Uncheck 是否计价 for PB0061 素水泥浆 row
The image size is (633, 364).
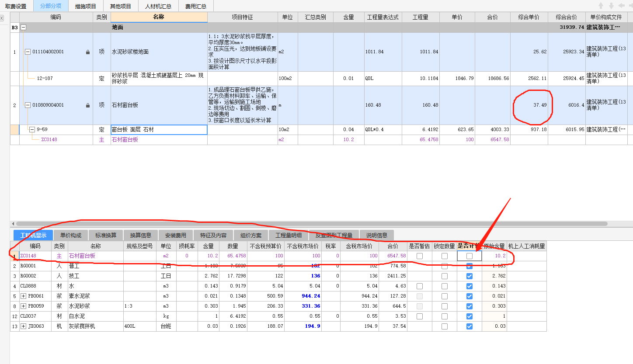click(x=470, y=296)
